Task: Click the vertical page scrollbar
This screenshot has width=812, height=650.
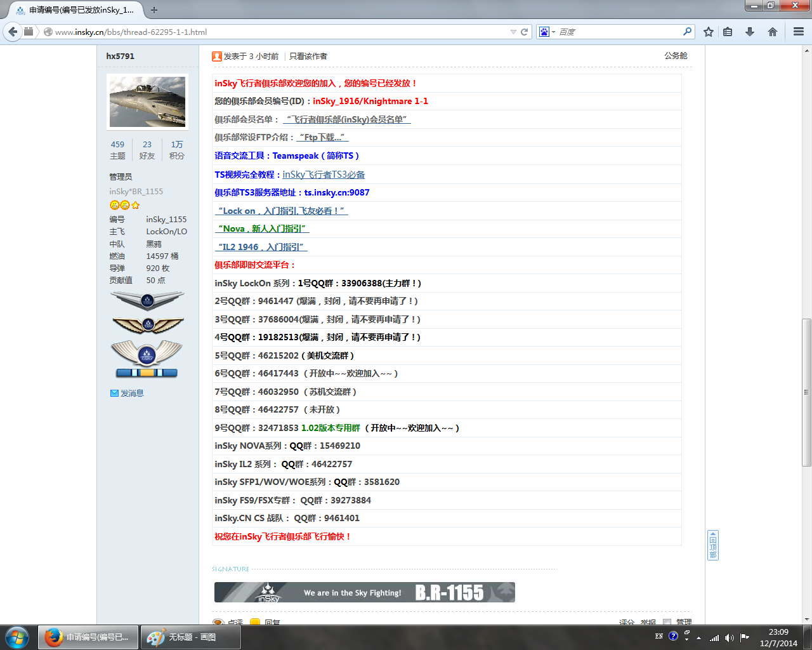Action: click(x=807, y=392)
